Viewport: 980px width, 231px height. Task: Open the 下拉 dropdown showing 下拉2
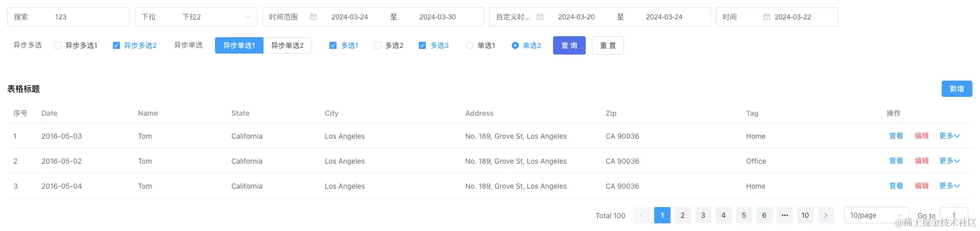196,17
